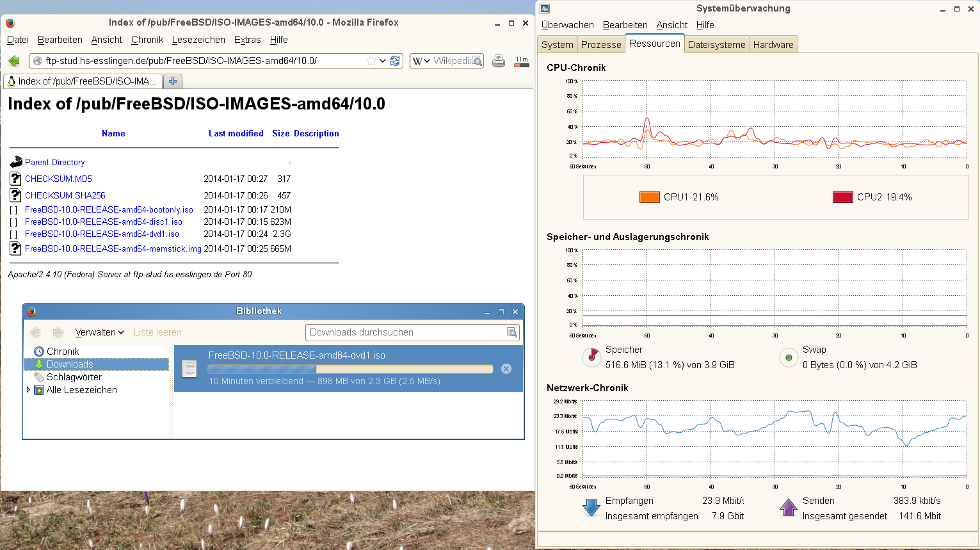The height and width of the screenshot is (550, 980).
Task: Open Firefox Bearbeiten menu
Action: click(x=60, y=40)
